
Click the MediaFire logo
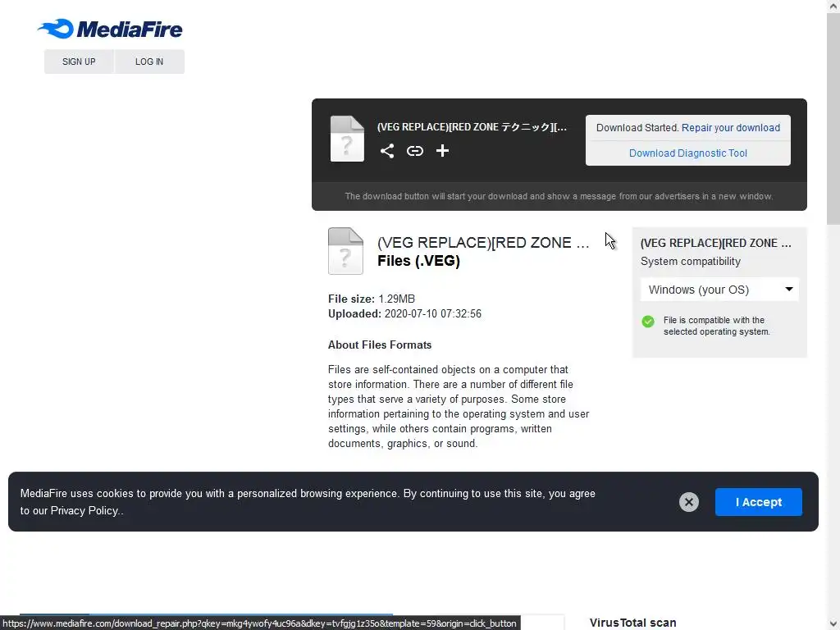click(x=110, y=29)
